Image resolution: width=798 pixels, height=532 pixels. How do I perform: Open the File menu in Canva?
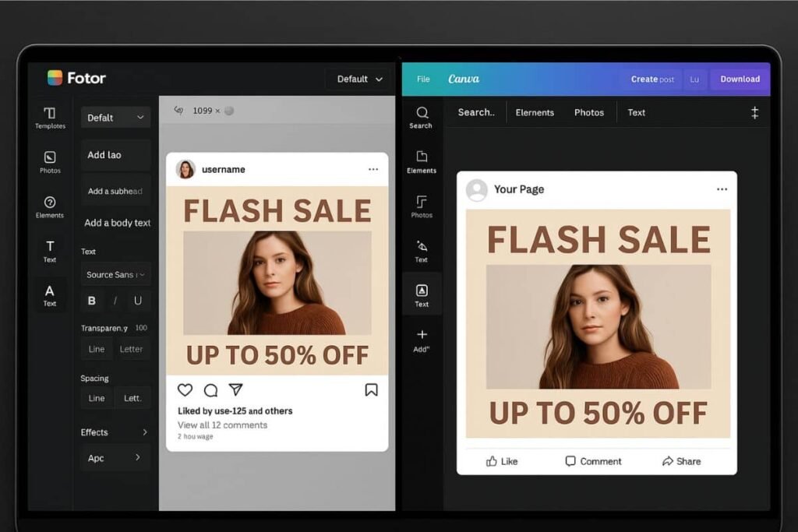point(422,79)
